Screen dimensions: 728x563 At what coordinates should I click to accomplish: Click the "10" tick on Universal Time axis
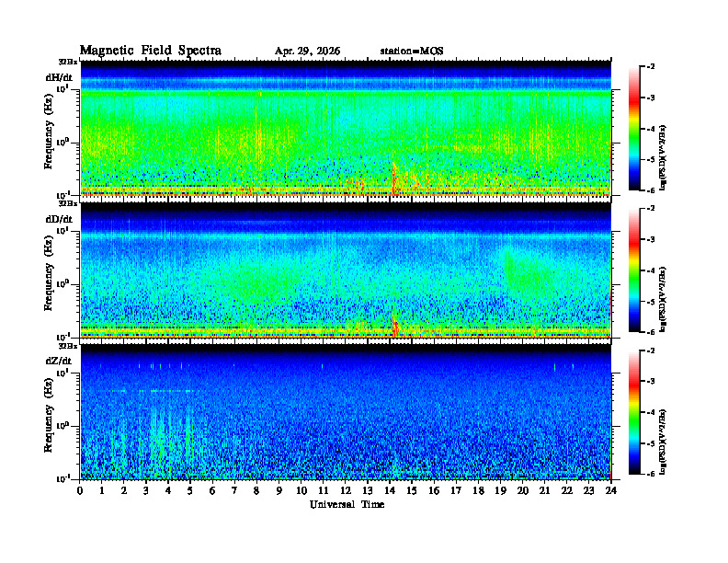(x=301, y=491)
